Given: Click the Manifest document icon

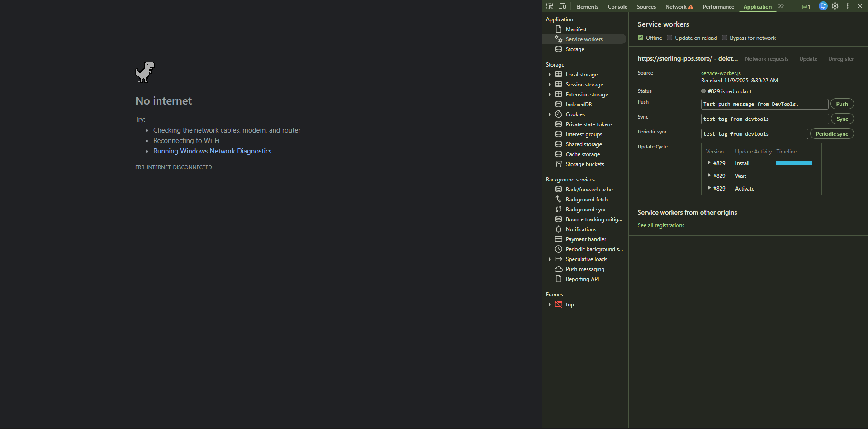Looking at the screenshot, I should pos(559,29).
